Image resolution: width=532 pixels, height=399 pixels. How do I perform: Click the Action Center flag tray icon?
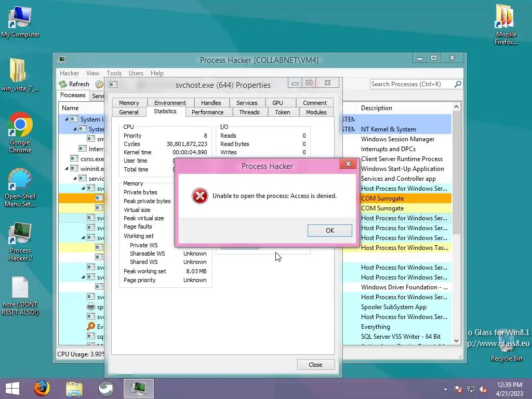(x=458, y=389)
